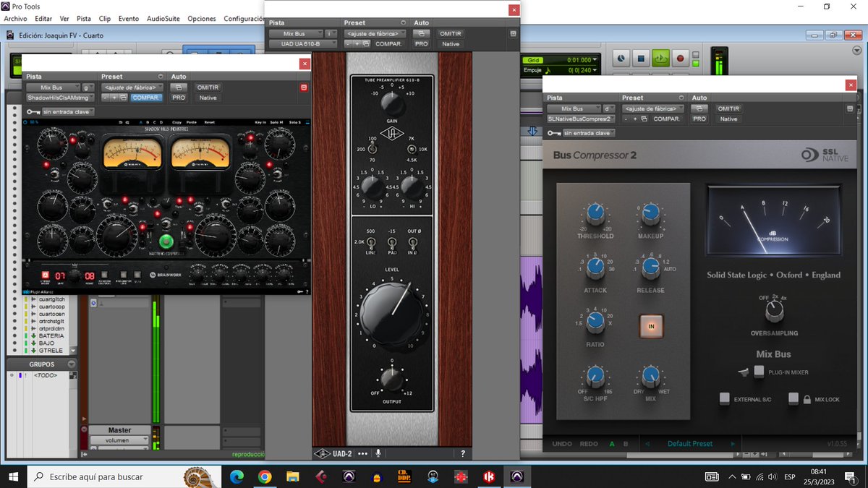Open the factory preset dropdown in UAD window
868x488 pixels.
[375, 33]
